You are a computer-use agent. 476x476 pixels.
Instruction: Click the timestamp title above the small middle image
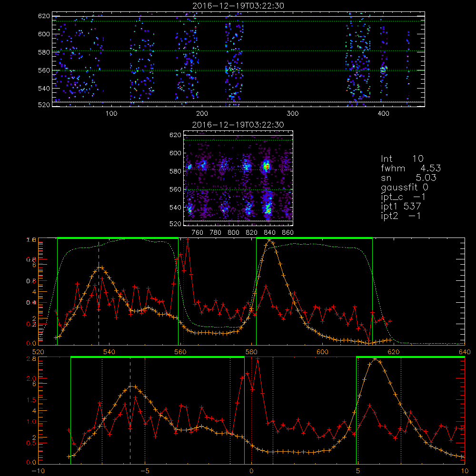point(238,125)
